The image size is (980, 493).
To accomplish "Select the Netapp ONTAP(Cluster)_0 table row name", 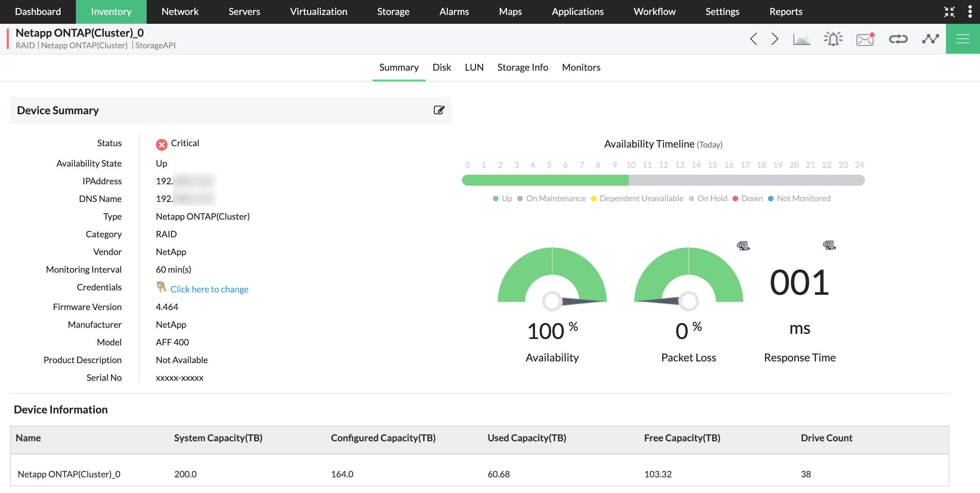I will click(x=69, y=474).
